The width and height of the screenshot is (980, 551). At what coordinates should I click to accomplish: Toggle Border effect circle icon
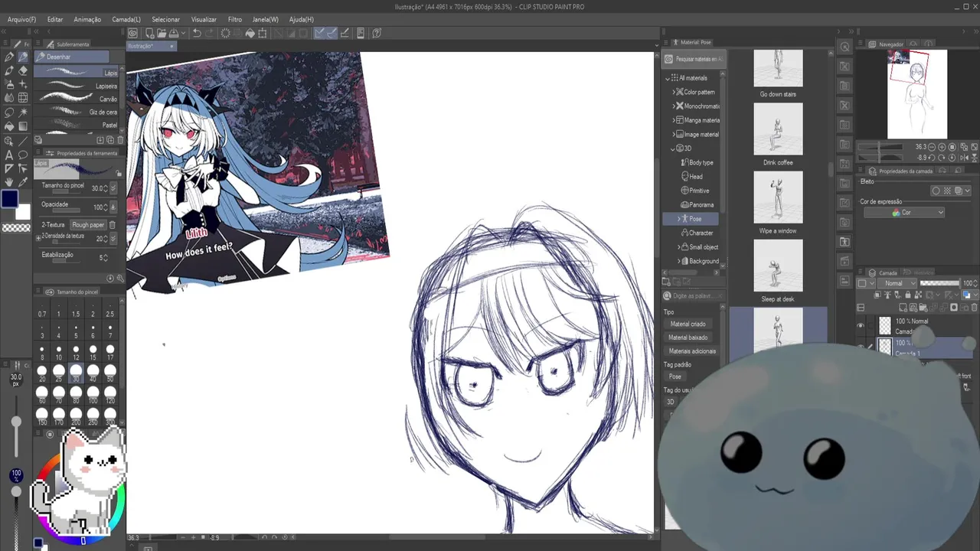[936, 191]
